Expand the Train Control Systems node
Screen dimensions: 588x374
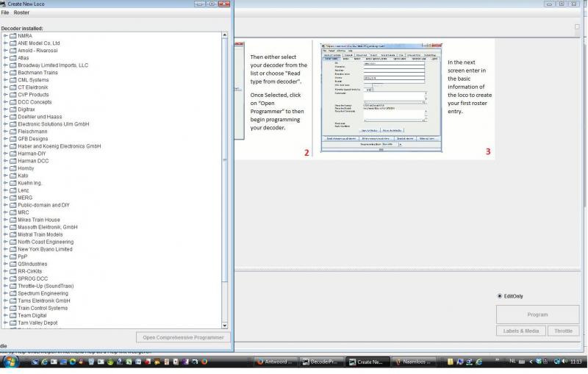5,308
